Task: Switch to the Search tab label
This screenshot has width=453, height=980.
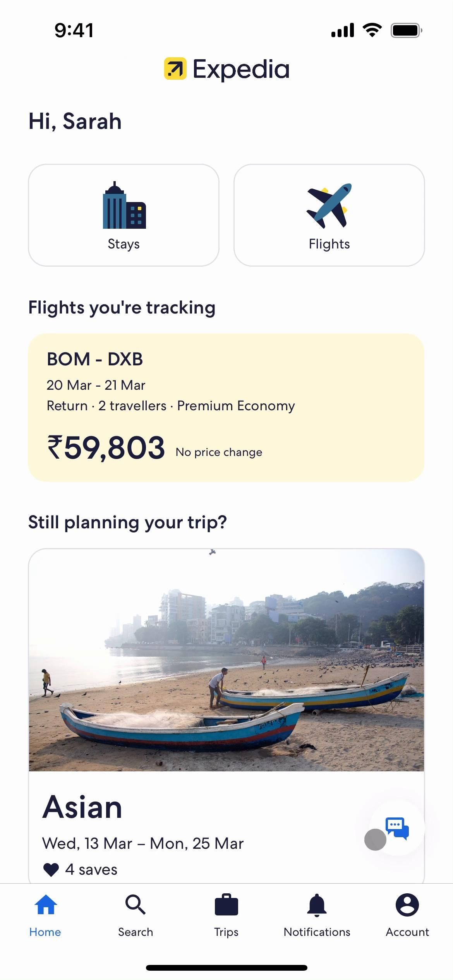Action: tap(135, 932)
